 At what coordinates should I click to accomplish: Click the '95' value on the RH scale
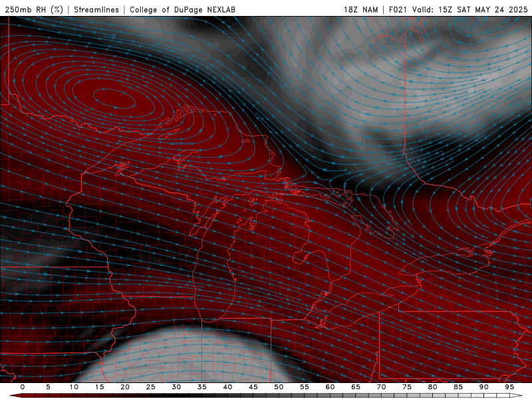click(509, 387)
